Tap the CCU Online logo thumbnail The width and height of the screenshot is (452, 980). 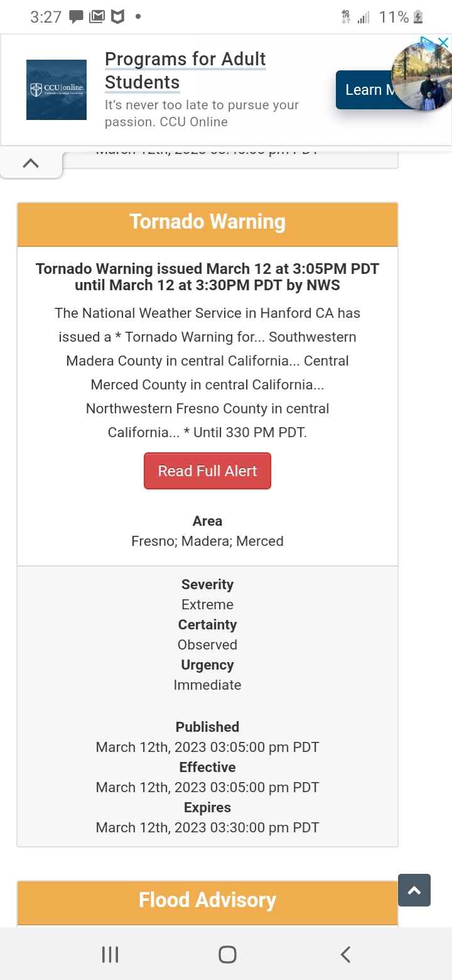56,90
